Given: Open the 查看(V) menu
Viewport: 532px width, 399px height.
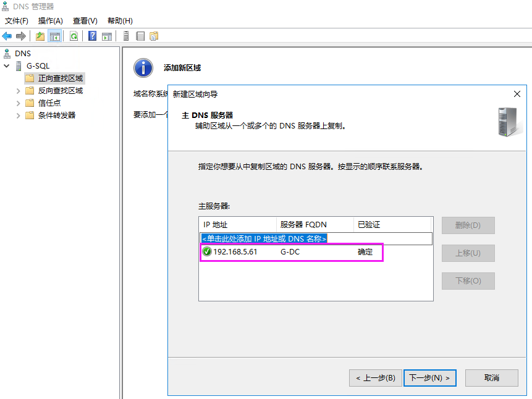Looking at the screenshot, I should pyautogui.click(x=85, y=21).
